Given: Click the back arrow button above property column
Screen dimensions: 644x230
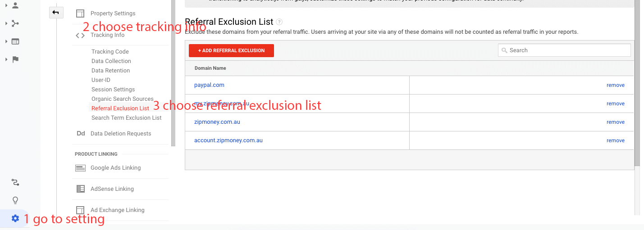Looking at the screenshot, I should click(x=56, y=13).
